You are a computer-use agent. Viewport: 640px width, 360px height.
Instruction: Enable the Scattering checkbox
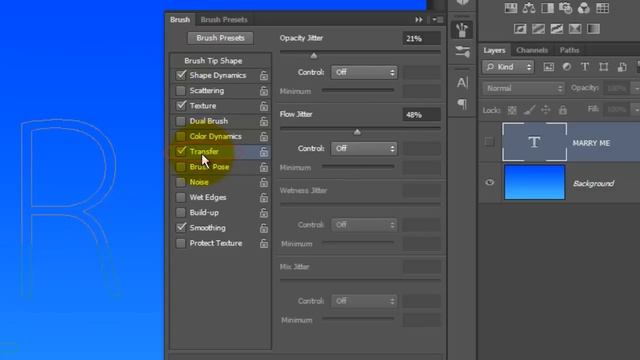tap(180, 91)
